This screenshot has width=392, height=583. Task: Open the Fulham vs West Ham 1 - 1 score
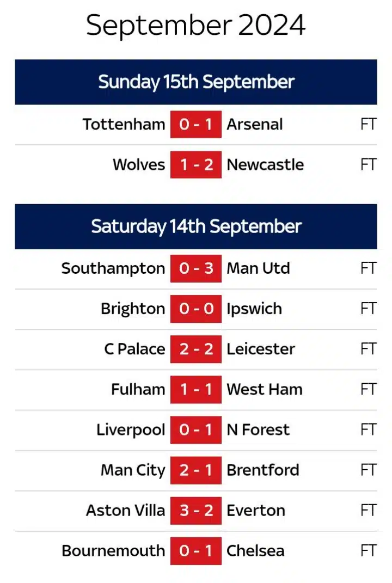click(195, 389)
